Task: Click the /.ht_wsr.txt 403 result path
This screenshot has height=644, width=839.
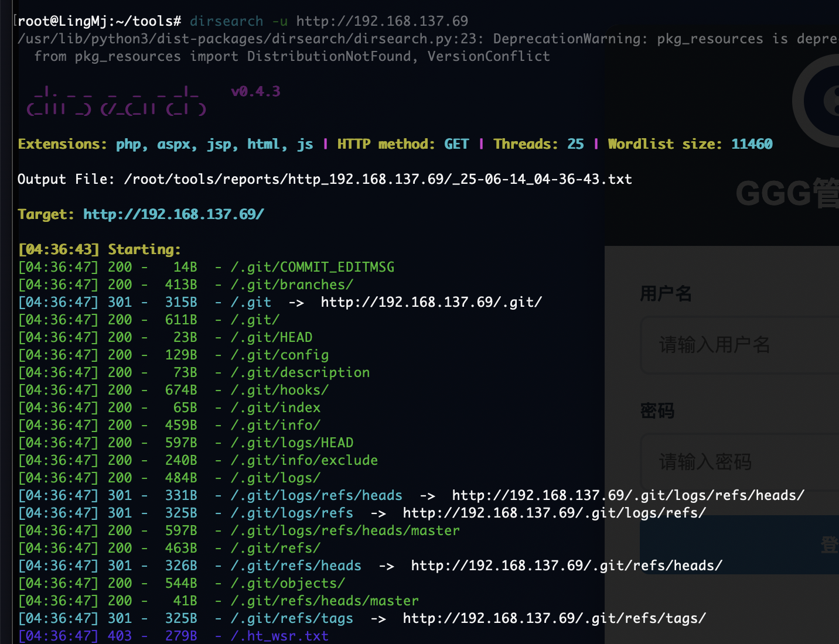Action: coord(279,636)
